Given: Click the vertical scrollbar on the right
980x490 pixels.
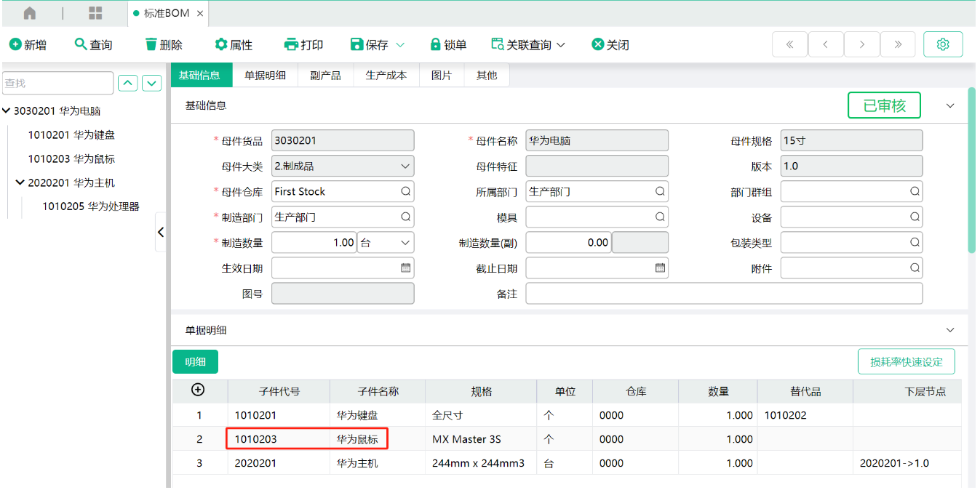Looking at the screenshot, I should [x=972, y=171].
